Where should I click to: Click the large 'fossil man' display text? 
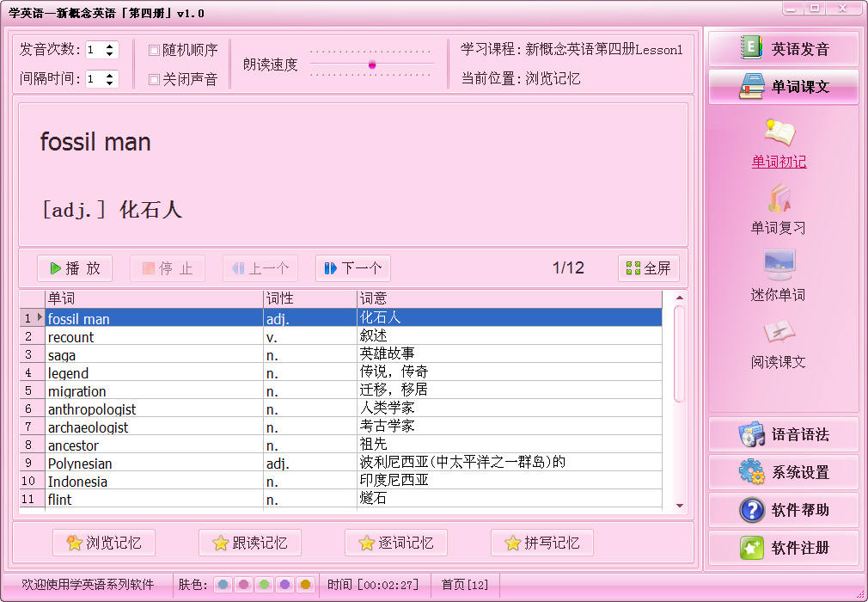95,142
